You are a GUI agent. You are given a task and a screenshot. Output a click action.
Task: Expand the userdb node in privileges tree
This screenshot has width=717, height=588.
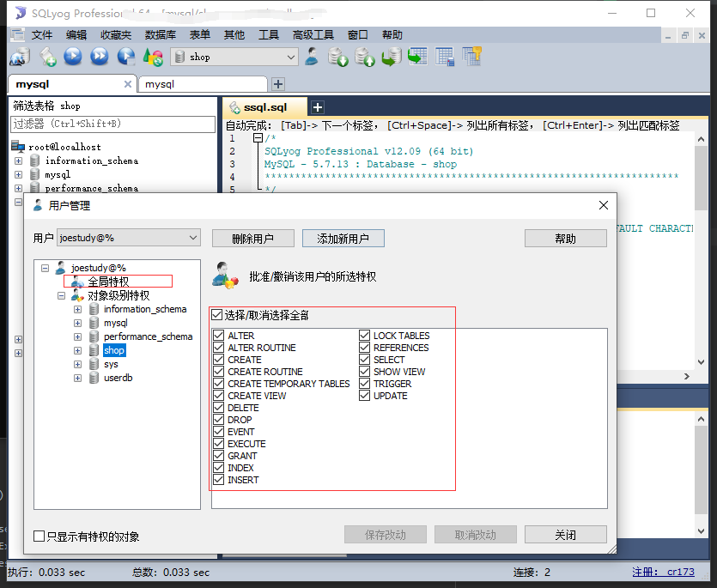(x=78, y=379)
